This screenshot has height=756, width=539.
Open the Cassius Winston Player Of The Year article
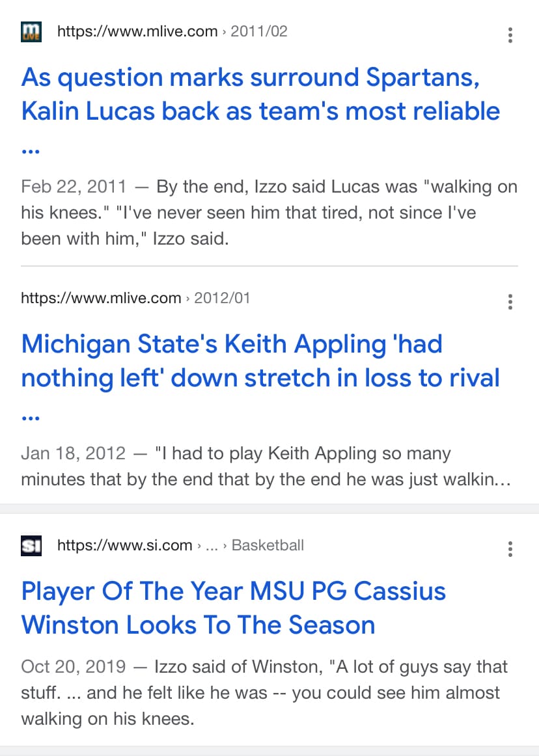pyautogui.click(x=233, y=608)
